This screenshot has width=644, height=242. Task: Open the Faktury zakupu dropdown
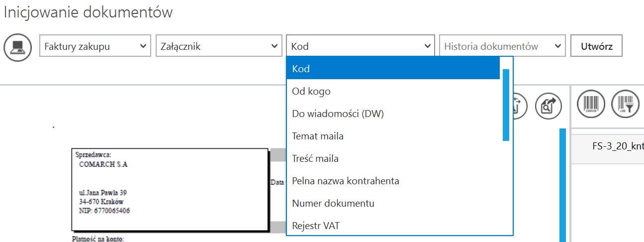95,46
